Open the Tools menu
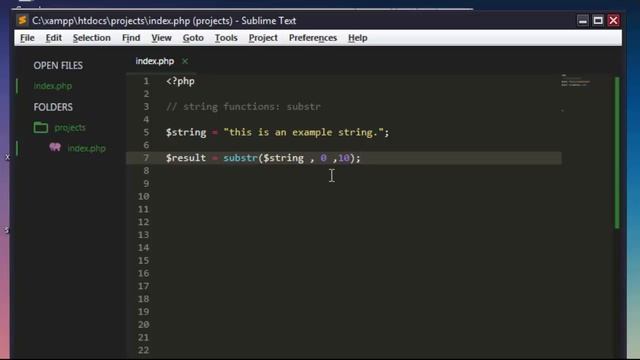The image size is (640, 360). point(226,38)
